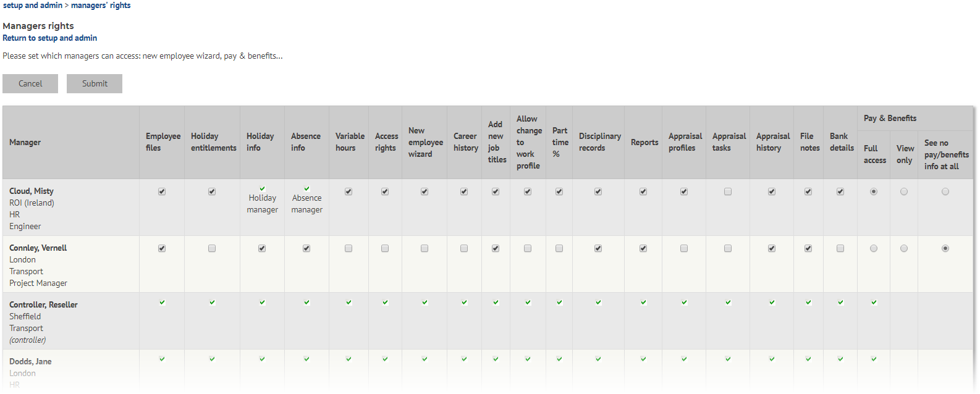
Task: Select View only pay for Cloud, Misty
Action: (x=904, y=191)
